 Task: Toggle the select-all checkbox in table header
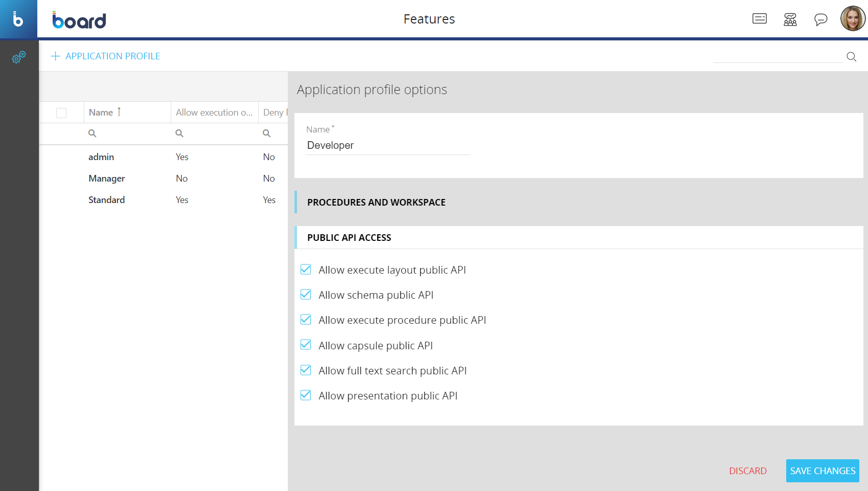pos(61,113)
